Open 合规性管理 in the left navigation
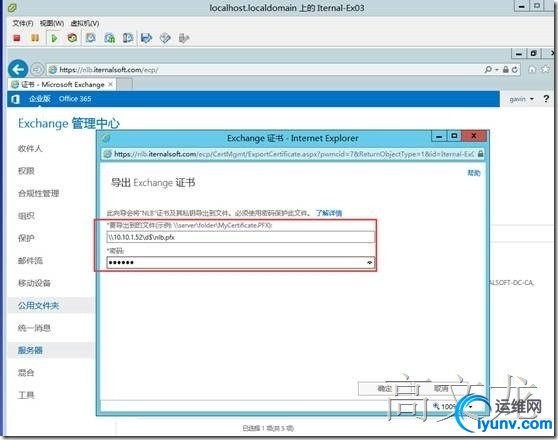 [38, 193]
